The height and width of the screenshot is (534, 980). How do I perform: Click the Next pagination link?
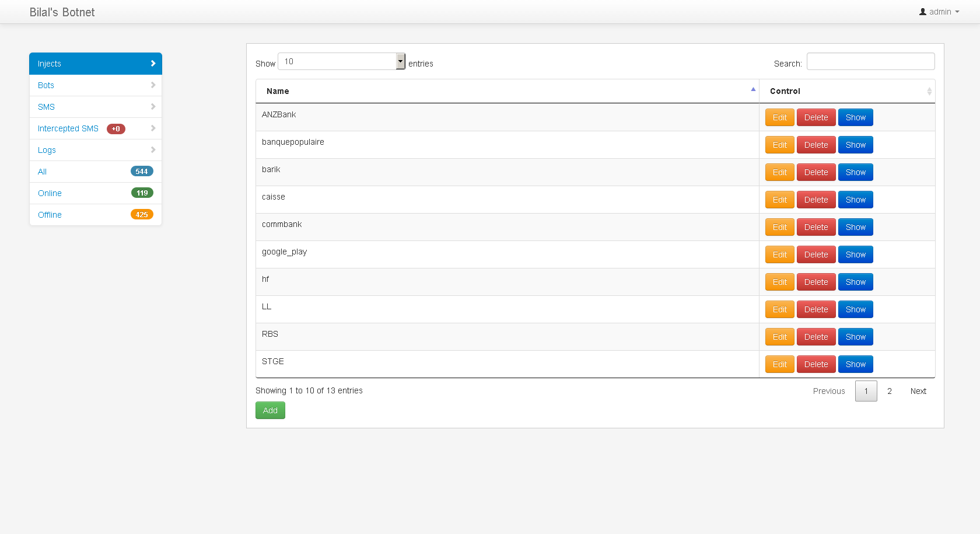[918, 391]
